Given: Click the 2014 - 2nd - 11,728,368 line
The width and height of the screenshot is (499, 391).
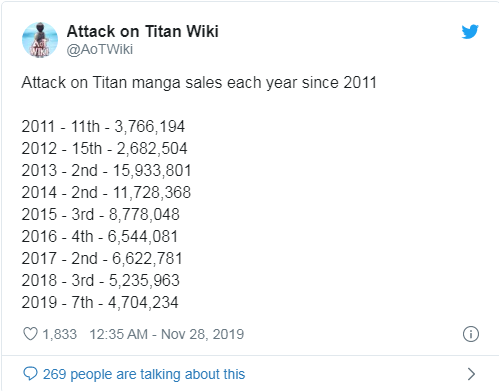Looking at the screenshot, I should (x=106, y=192).
